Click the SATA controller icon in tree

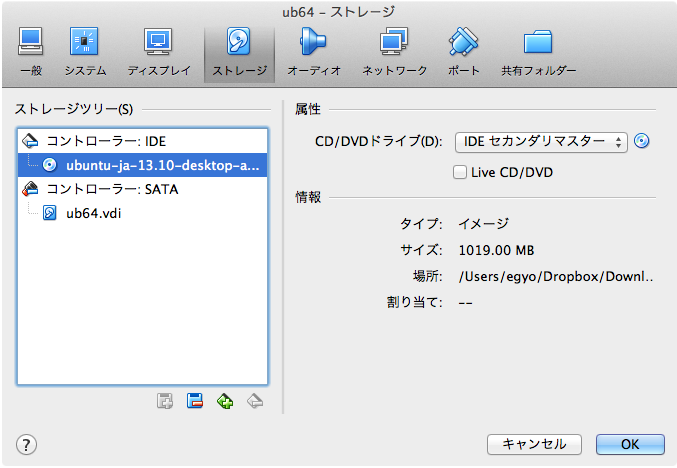tap(30, 189)
